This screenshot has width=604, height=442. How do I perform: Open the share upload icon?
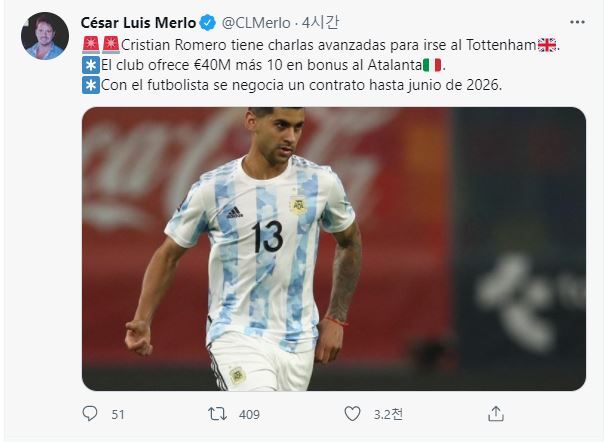[x=496, y=413]
